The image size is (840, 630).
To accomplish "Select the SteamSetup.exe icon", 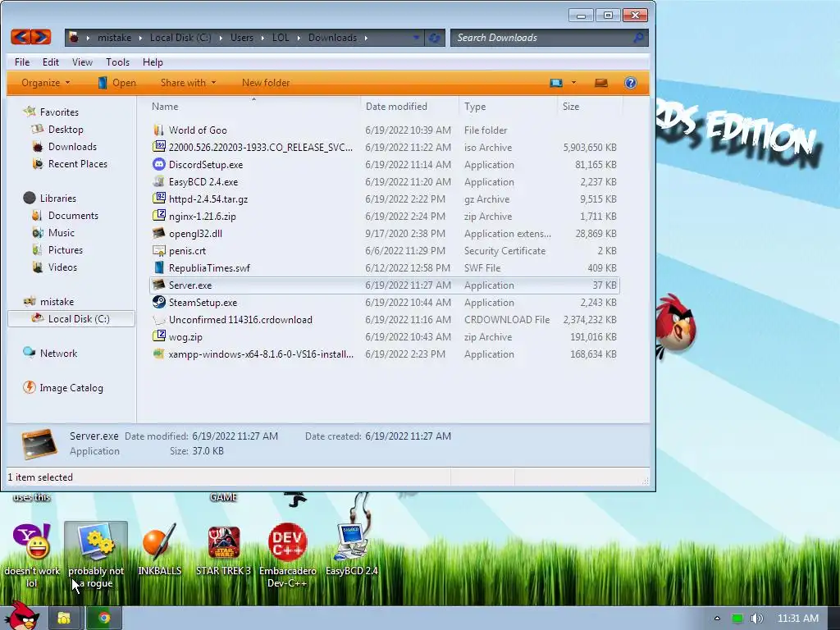I will tap(158, 302).
